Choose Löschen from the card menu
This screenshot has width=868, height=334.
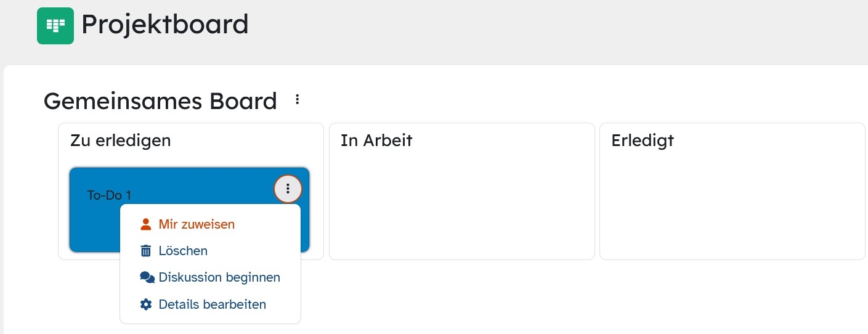[183, 251]
